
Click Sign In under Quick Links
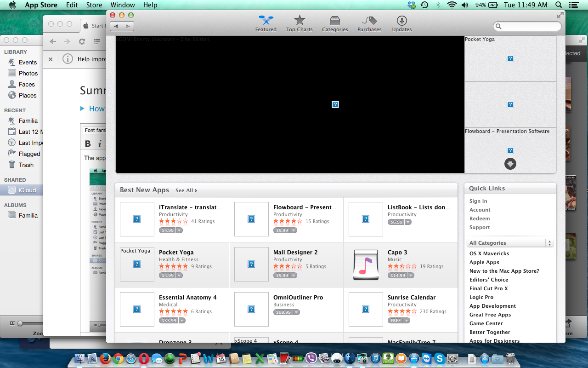[478, 201]
